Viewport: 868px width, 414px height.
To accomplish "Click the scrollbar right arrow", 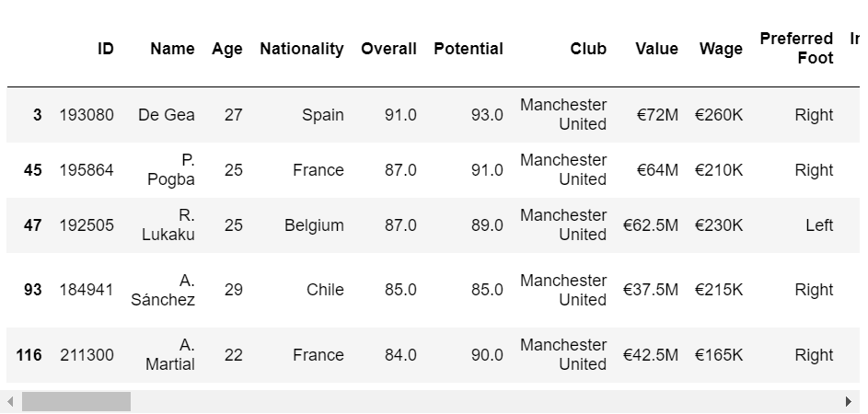I will tap(849, 401).
